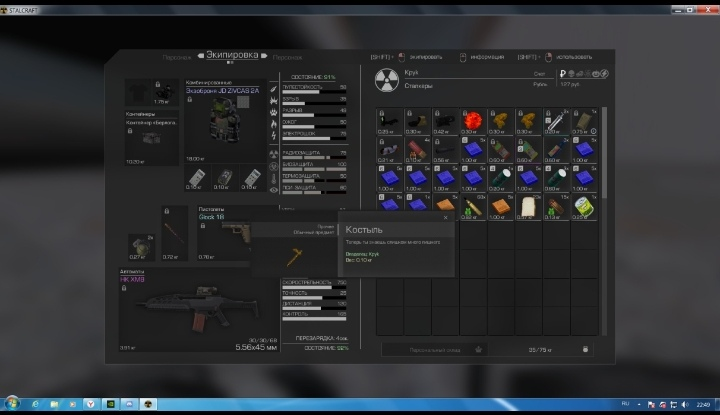Select the rifle cartridge stack 63x
This screenshot has width=720, height=415.
pos(473,207)
